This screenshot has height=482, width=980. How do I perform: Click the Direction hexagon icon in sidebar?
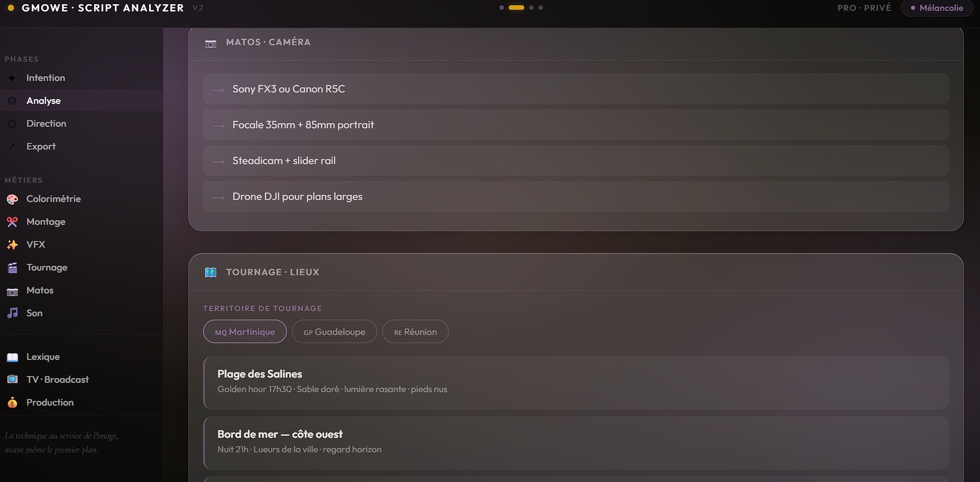coord(12,124)
